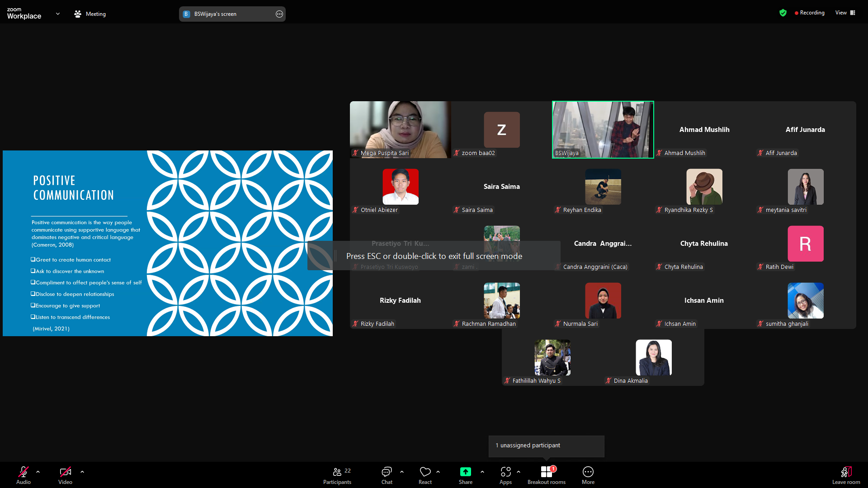Click the Zoom Workplace logo

click(24, 14)
